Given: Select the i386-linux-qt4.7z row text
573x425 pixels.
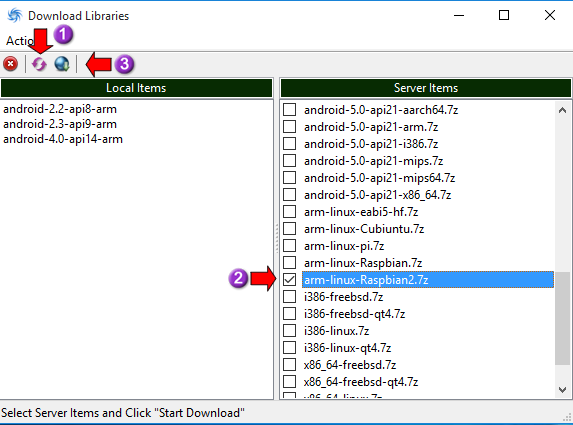Looking at the screenshot, I should (x=347, y=348).
